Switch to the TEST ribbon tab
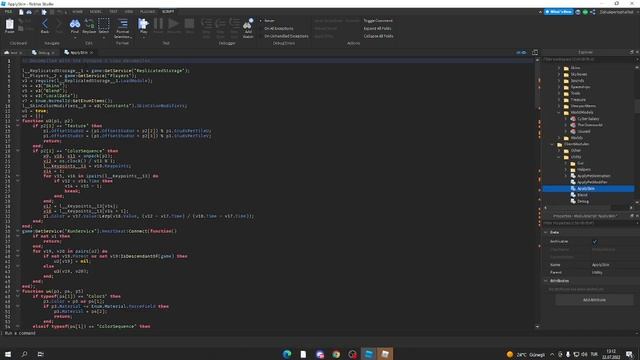 point(113,12)
